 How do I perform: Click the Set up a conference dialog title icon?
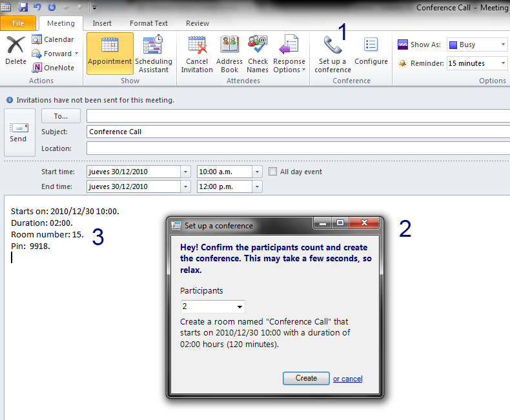click(176, 226)
